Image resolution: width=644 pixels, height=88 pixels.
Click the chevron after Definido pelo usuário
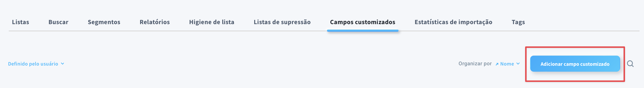pos(63,63)
